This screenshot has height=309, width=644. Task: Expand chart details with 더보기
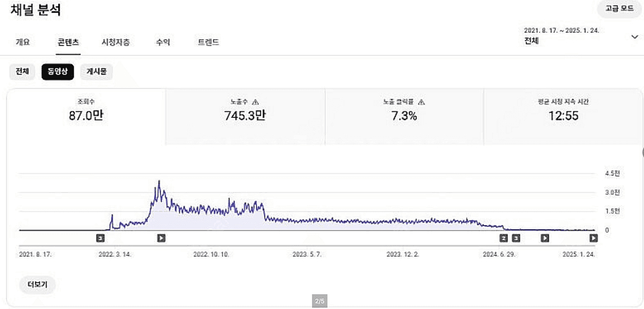pyautogui.click(x=37, y=285)
